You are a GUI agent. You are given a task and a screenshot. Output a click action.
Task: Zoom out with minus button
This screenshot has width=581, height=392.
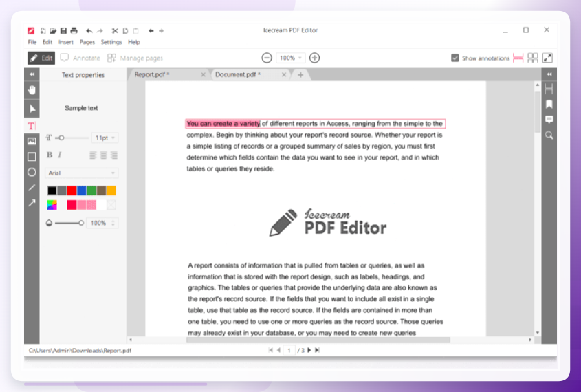(x=267, y=58)
